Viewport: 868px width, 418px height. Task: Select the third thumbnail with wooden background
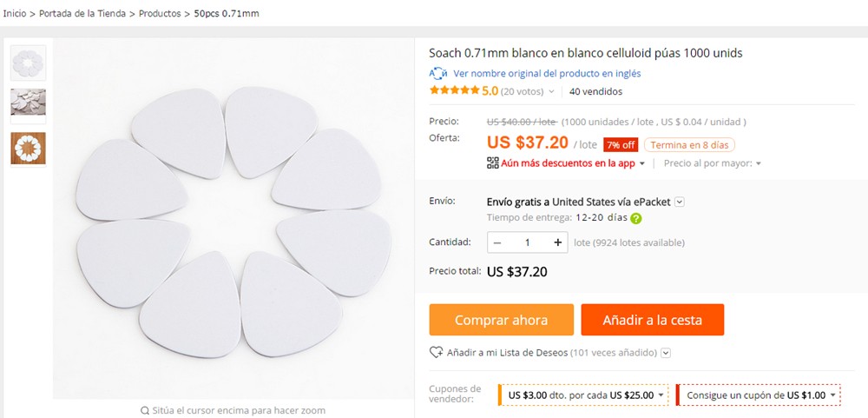tap(28, 148)
